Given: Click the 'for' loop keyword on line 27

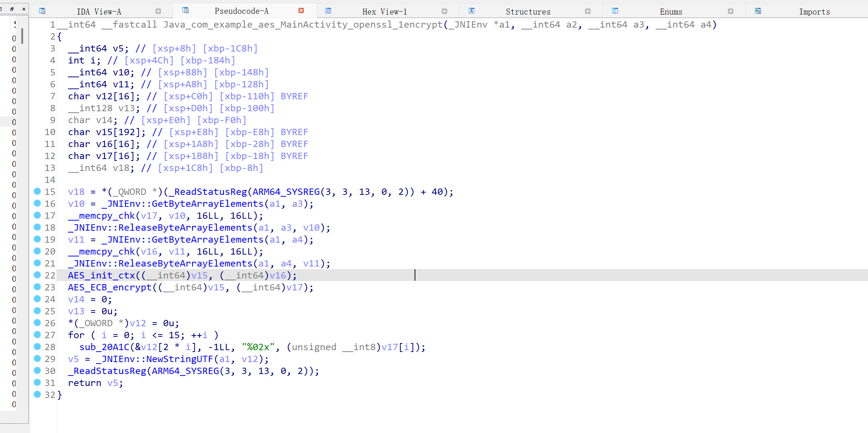Looking at the screenshot, I should tap(76, 335).
